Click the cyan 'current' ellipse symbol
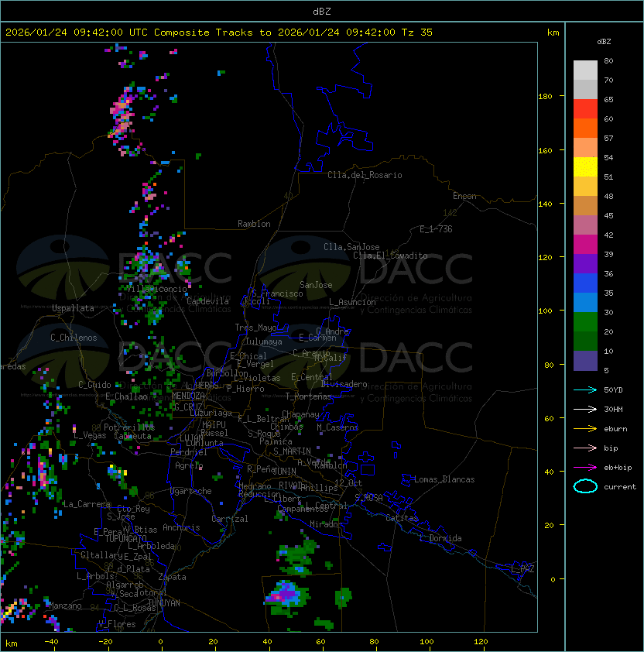Image resolution: width=644 pixels, height=652 pixels. 585,486
